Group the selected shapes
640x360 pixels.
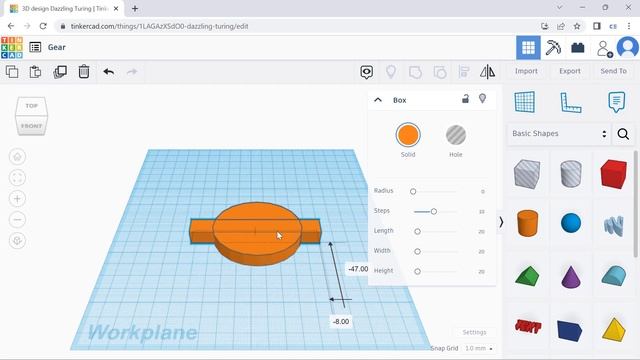[x=415, y=72]
